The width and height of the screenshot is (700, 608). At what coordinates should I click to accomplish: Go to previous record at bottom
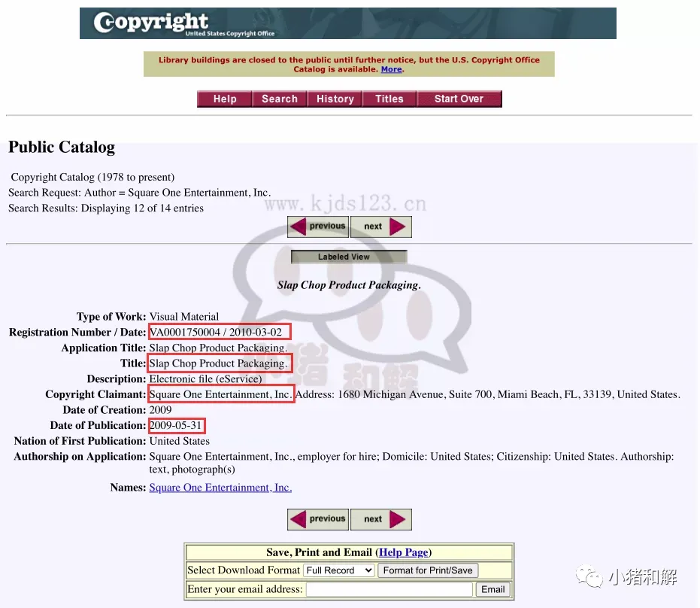[x=318, y=519]
